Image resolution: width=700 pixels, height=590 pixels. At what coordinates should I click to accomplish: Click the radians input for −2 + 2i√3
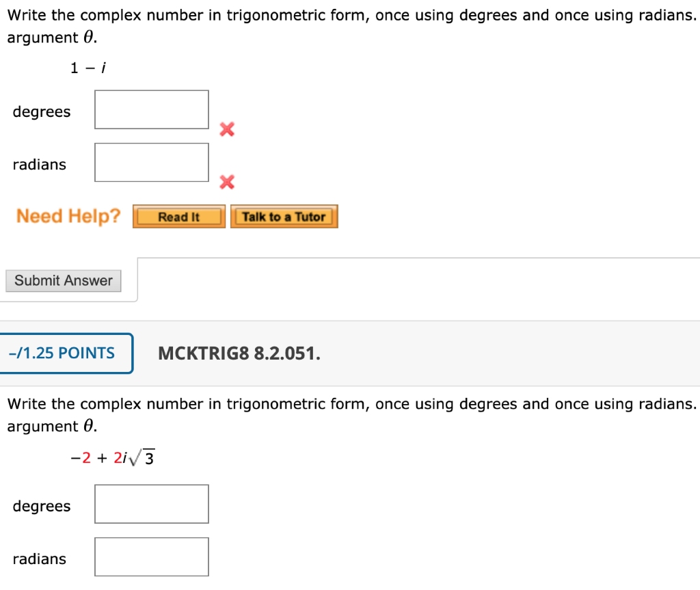(x=151, y=557)
